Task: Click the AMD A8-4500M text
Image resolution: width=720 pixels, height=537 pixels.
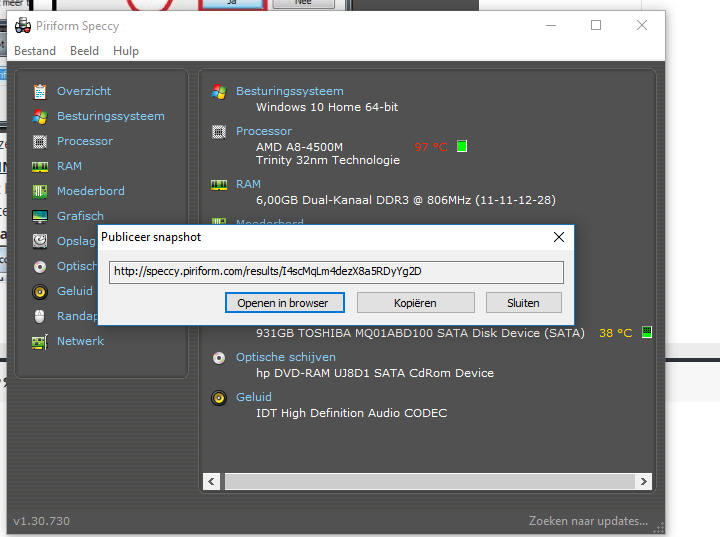Action: (299, 147)
